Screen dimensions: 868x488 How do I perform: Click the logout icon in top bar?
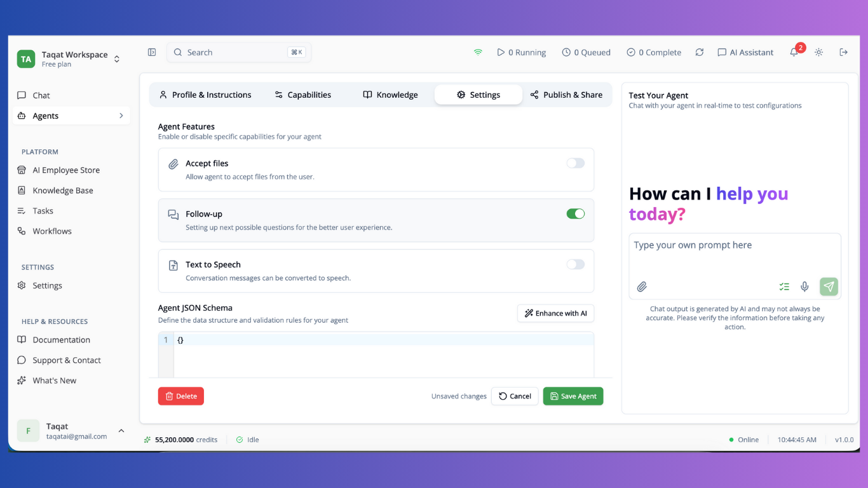click(843, 52)
